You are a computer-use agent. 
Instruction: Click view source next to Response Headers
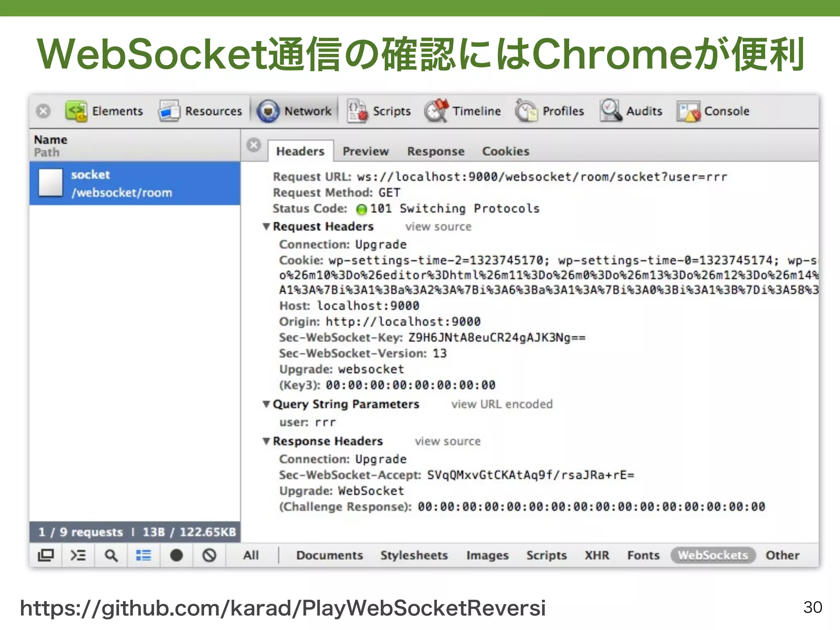[447, 441]
